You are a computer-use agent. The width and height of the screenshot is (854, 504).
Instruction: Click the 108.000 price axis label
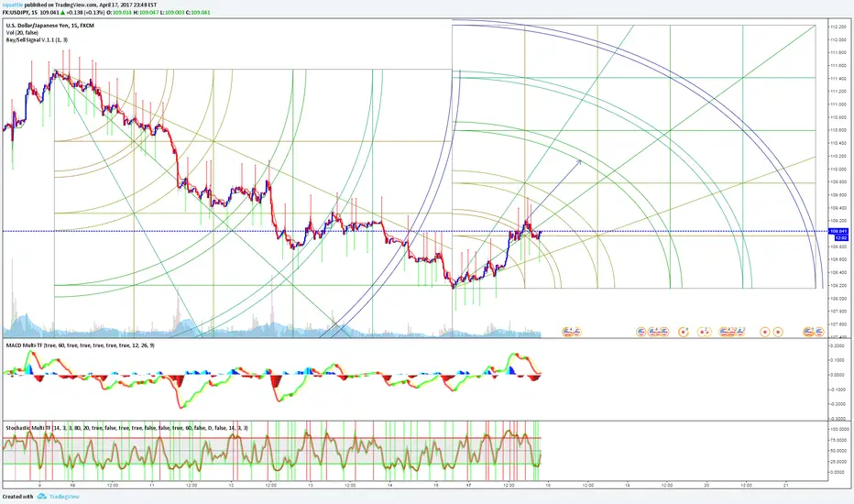pos(838,298)
